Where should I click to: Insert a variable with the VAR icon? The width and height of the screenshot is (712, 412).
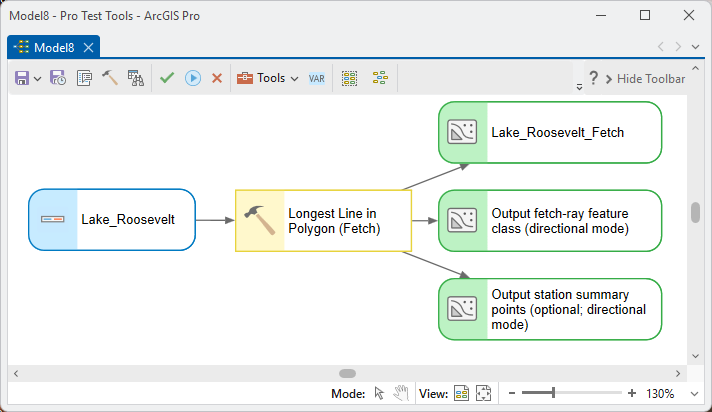tap(316, 79)
